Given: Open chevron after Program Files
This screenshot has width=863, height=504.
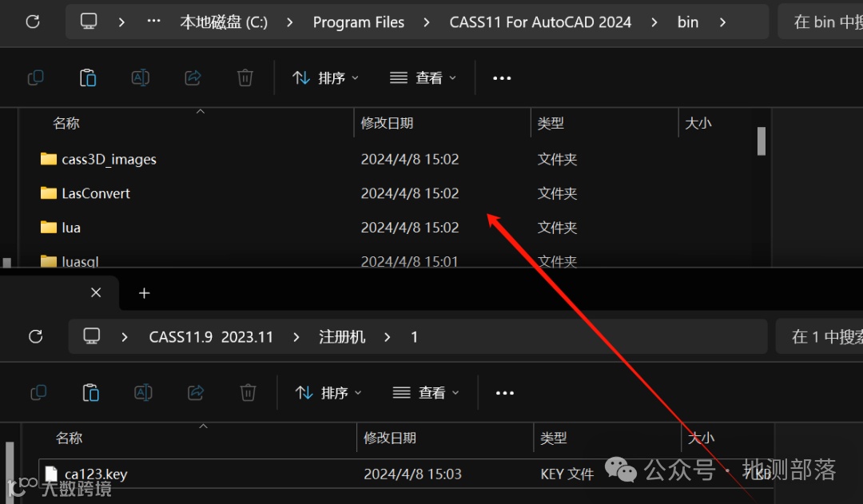Looking at the screenshot, I should tap(427, 22).
